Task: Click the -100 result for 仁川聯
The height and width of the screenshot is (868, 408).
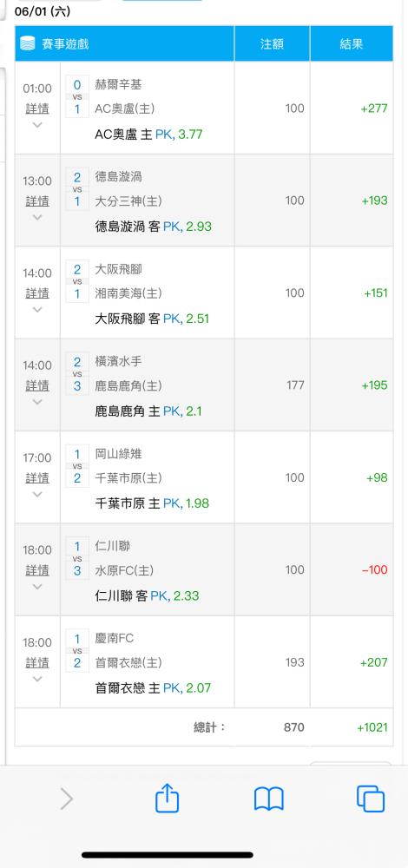Action: [375, 569]
